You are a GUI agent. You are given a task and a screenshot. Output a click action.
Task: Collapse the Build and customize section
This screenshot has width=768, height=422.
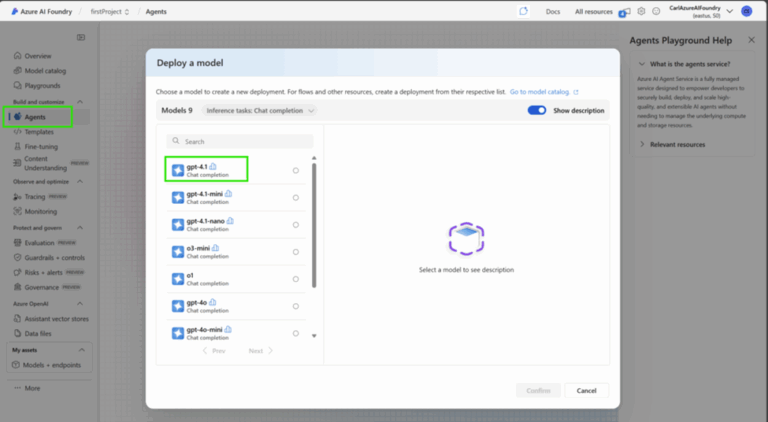coord(80,102)
